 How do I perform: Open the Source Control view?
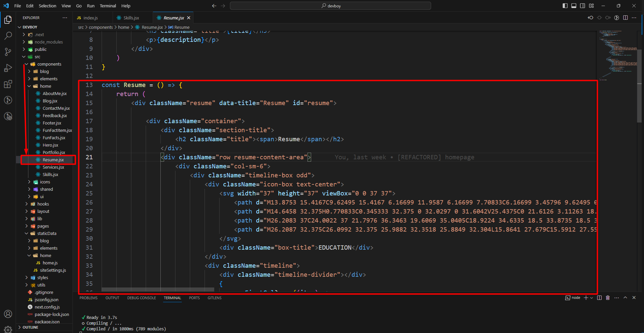[8, 52]
